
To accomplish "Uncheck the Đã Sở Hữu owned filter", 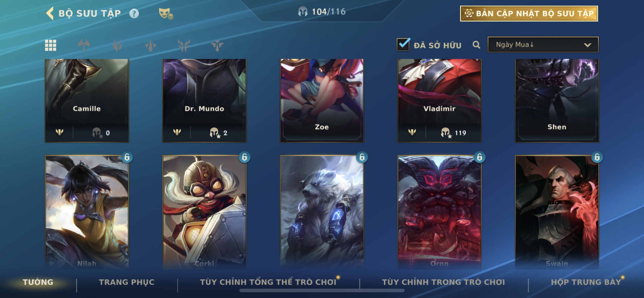I will click(x=403, y=44).
